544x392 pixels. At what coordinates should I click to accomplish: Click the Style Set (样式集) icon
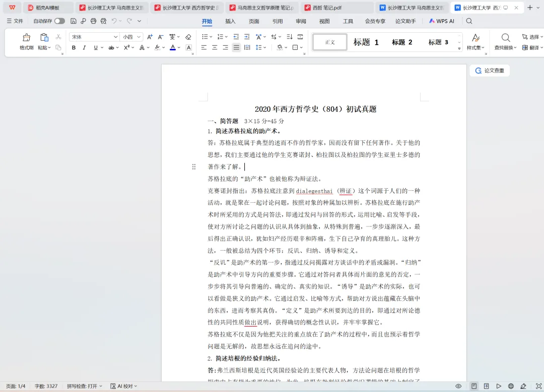tap(475, 37)
